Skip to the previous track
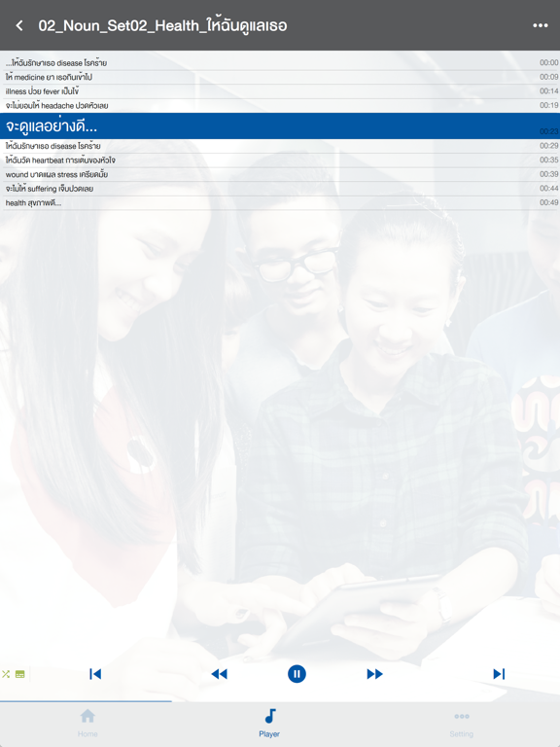 95,674
